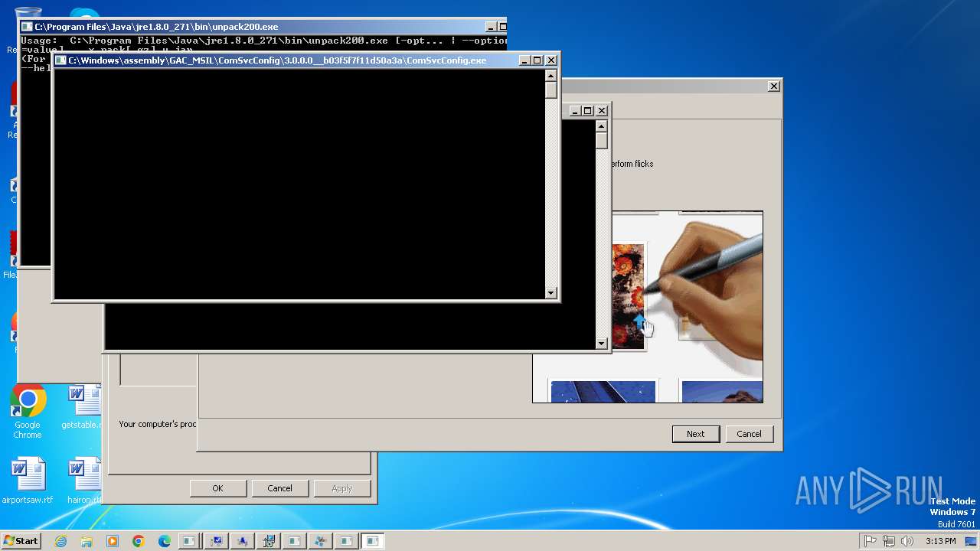This screenshot has height=551, width=980.
Task: Open Windows Explorer folder icon on taskbar
Action: (x=87, y=541)
